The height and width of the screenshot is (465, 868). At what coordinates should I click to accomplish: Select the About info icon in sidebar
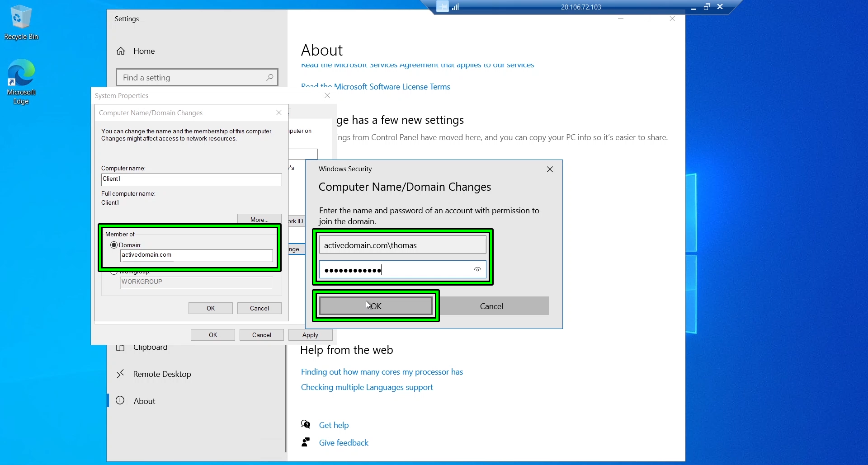pyautogui.click(x=120, y=400)
